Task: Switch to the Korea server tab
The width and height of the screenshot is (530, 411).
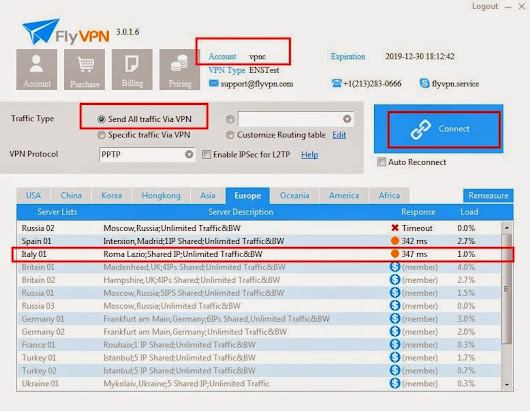Action: [112, 195]
